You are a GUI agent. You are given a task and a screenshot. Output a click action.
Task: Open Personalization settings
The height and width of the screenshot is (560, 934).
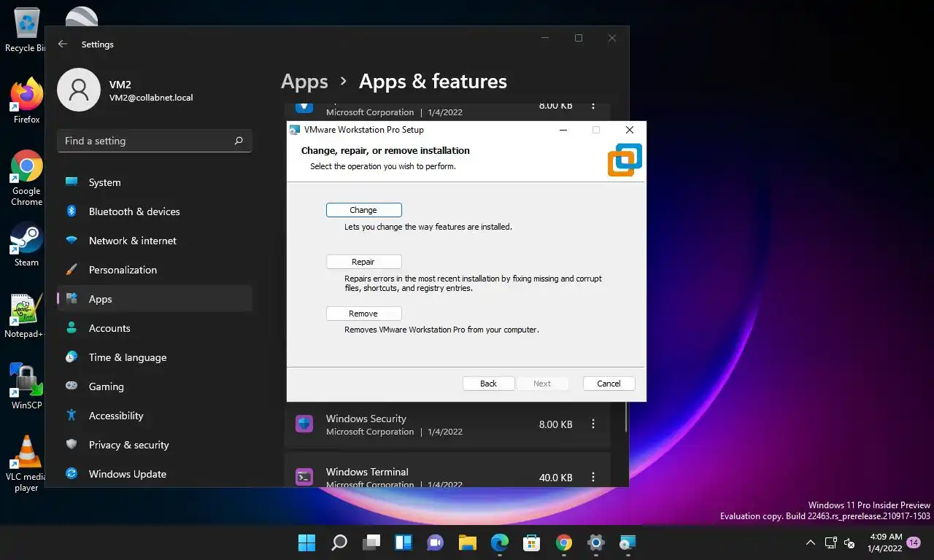pyautogui.click(x=155, y=270)
